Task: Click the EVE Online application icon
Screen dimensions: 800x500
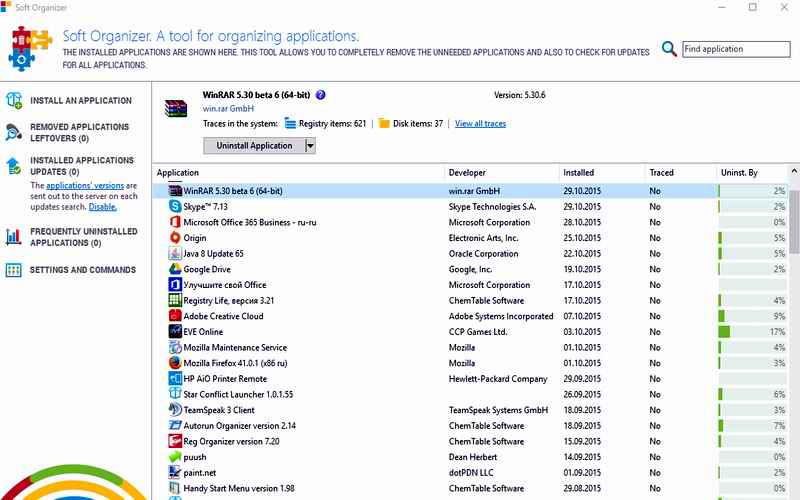Action: 174,332
